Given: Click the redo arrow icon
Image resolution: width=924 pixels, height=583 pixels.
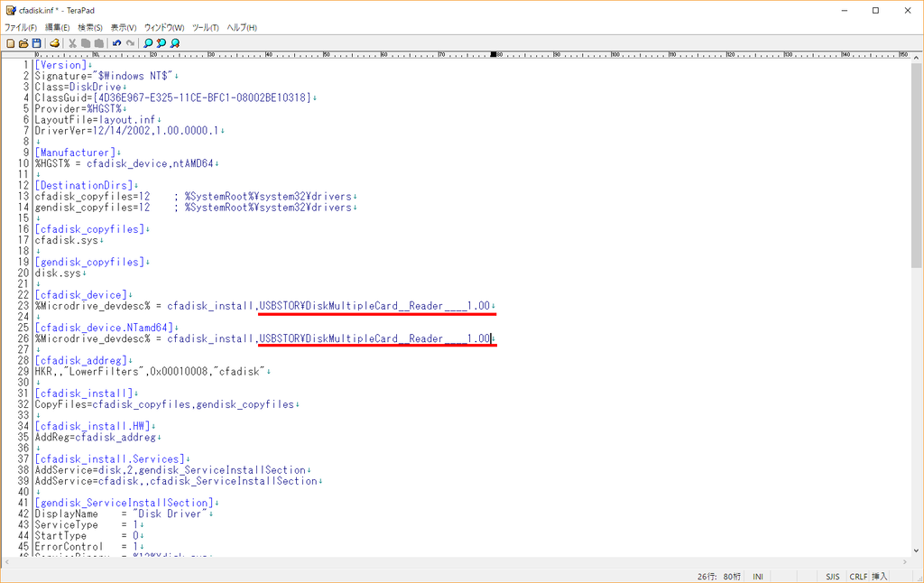Looking at the screenshot, I should tap(130, 43).
